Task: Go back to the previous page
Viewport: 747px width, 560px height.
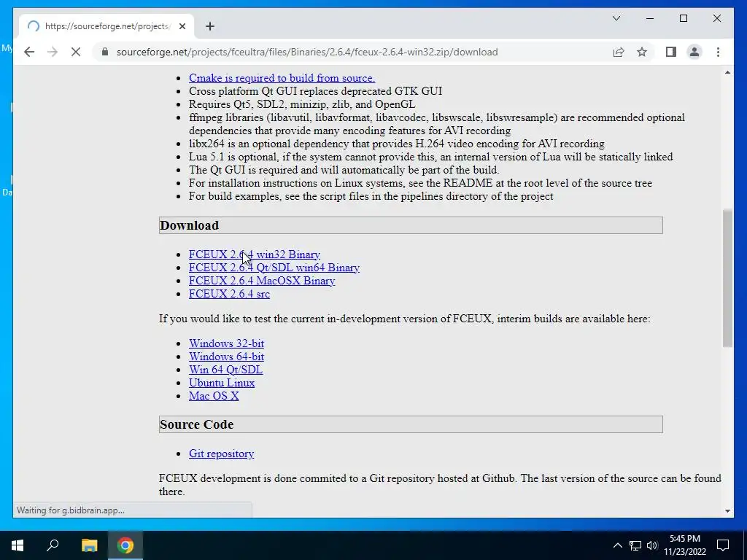Action: 29,52
